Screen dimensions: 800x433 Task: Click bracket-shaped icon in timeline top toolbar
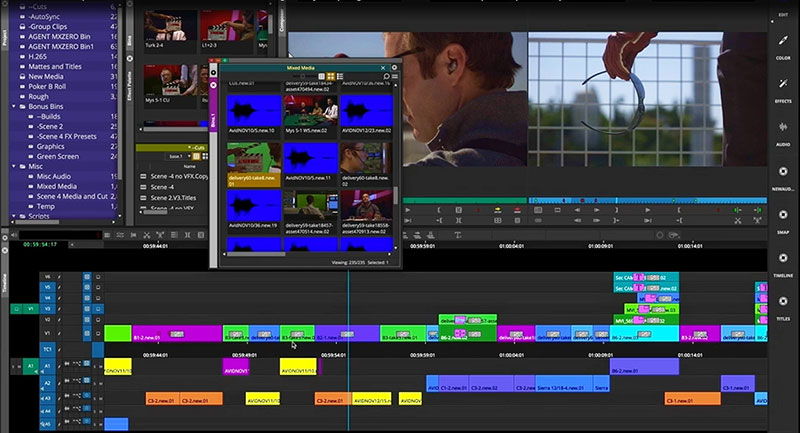point(187,235)
